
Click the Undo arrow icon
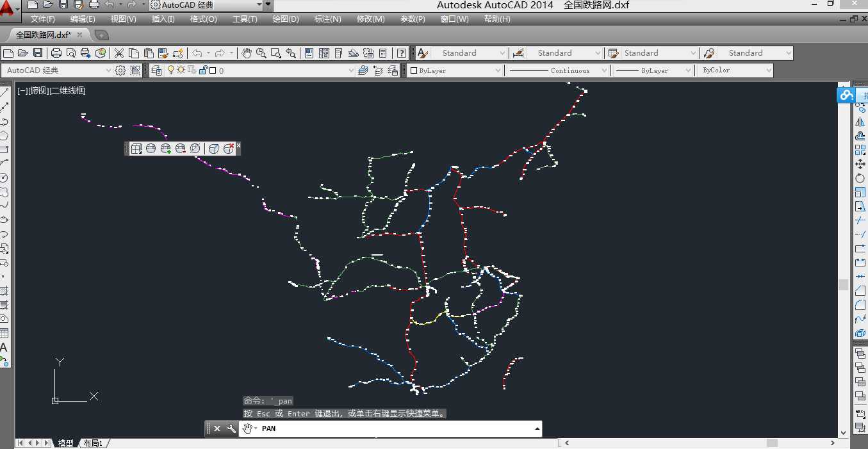point(197,53)
